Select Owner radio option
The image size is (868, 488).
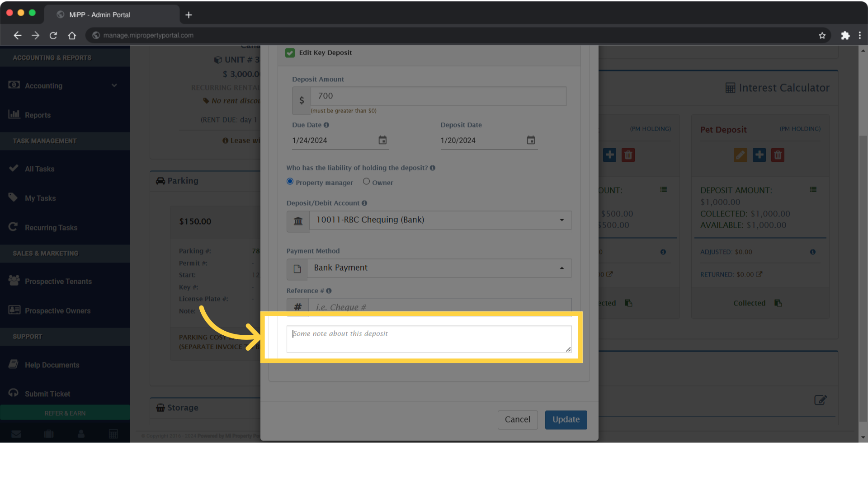point(366,182)
